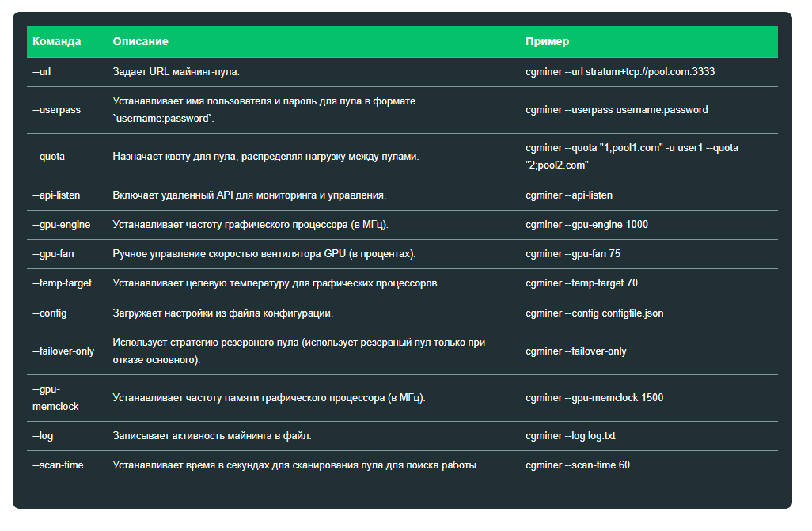Click the --temp-target command name
This screenshot has height=531, width=812.
click(61, 283)
